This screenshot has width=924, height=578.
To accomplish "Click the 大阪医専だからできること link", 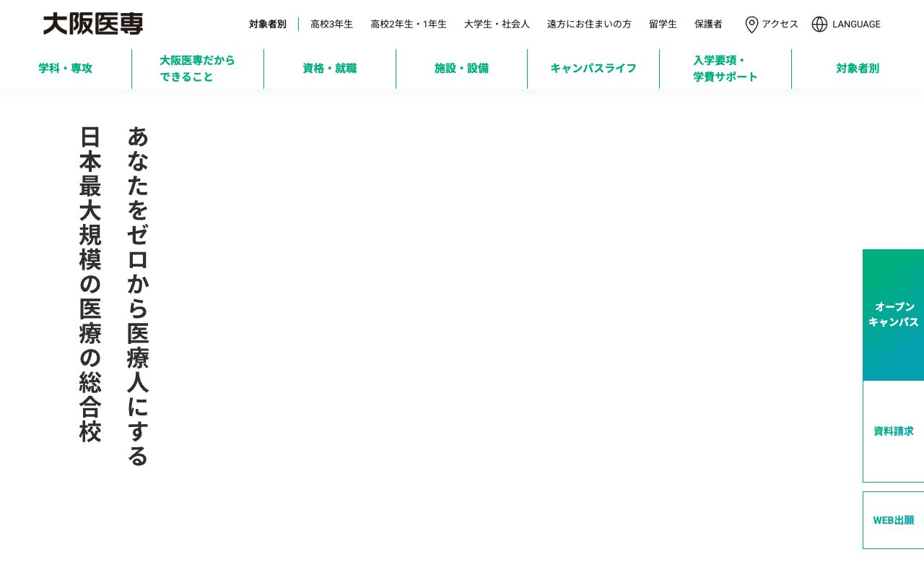I will [x=197, y=69].
